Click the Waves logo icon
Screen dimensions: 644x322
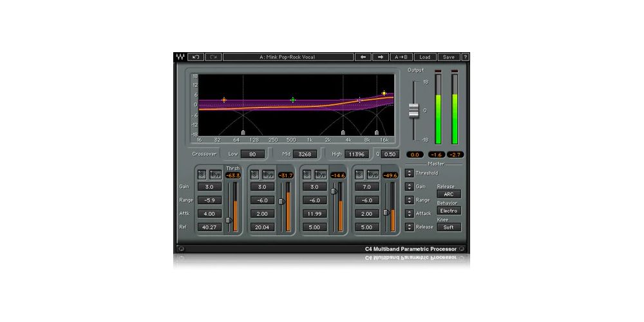click(180, 57)
